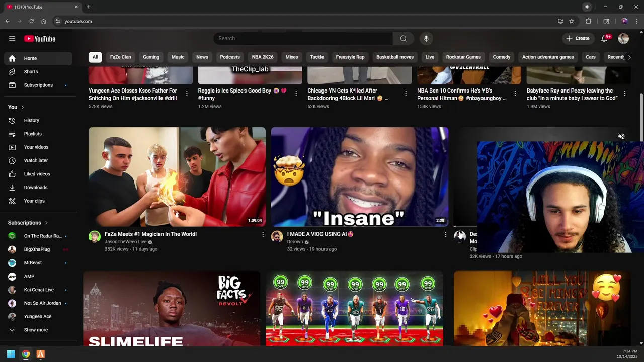This screenshot has width=644, height=362.
Task: Expand Show more subscriptions
Action: pos(38,330)
